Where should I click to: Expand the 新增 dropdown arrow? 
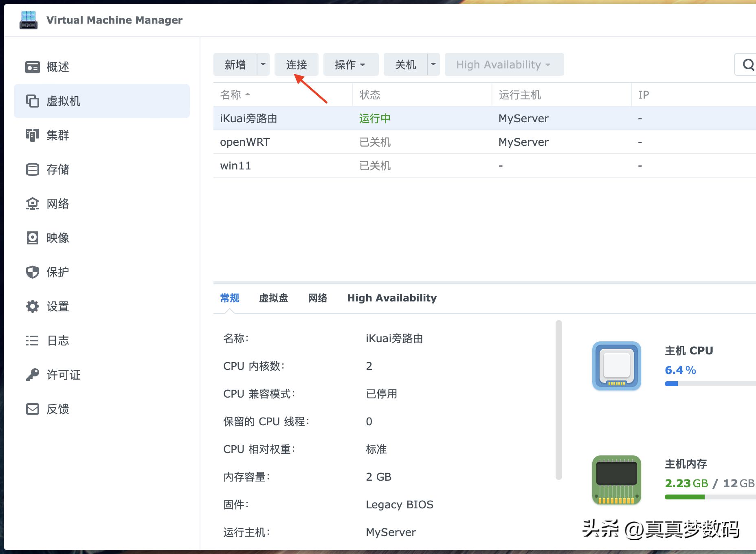(x=264, y=64)
